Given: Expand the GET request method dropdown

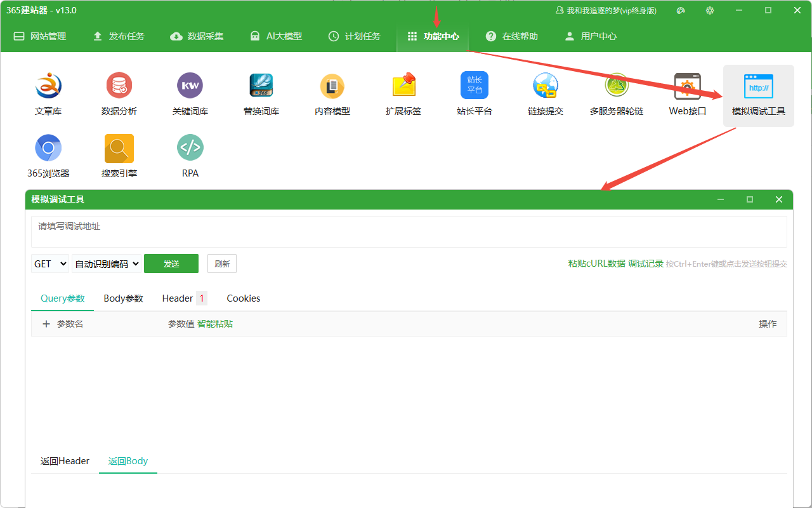Looking at the screenshot, I should coord(50,264).
